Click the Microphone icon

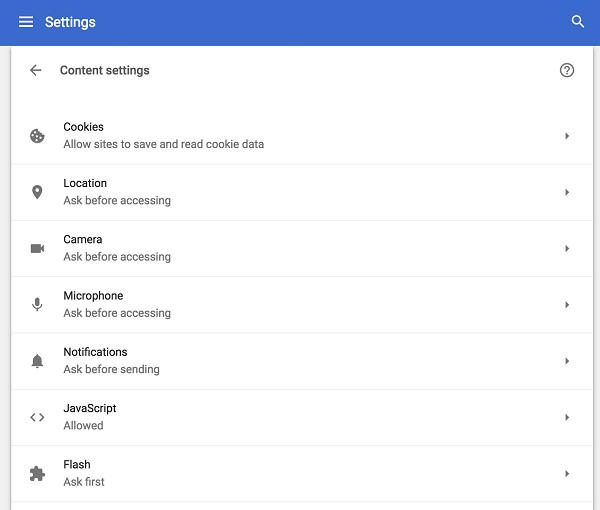(37, 305)
